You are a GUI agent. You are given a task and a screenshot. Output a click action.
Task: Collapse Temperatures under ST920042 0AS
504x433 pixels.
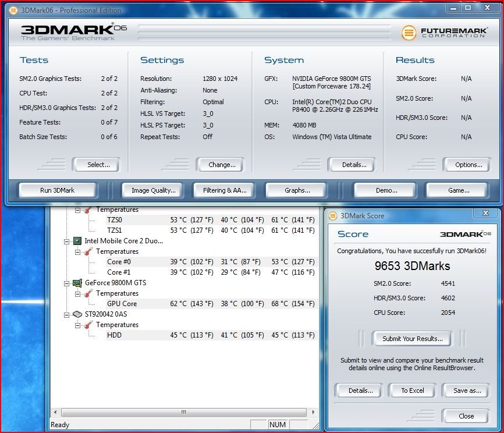point(77,325)
